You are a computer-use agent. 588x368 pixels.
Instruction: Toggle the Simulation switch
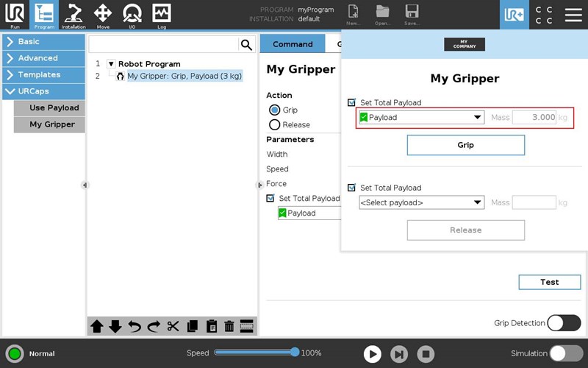(x=567, y=353)
